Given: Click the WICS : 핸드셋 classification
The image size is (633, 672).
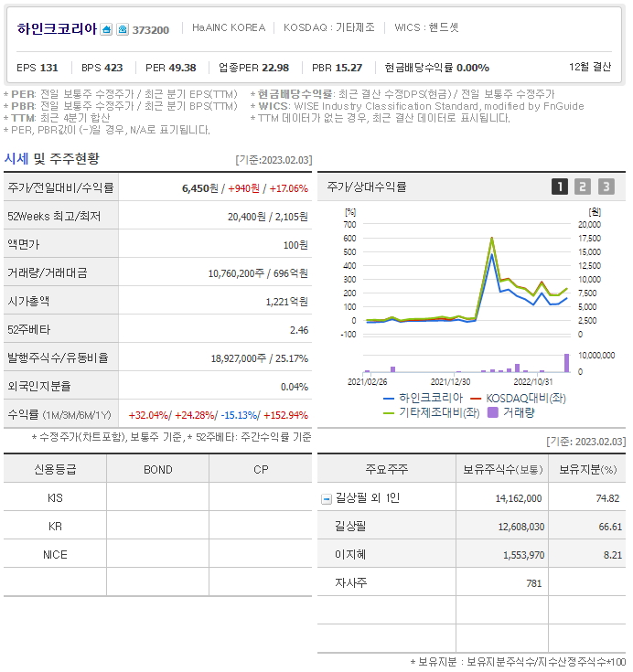Looking at the screenshot, I should (426, 27).
